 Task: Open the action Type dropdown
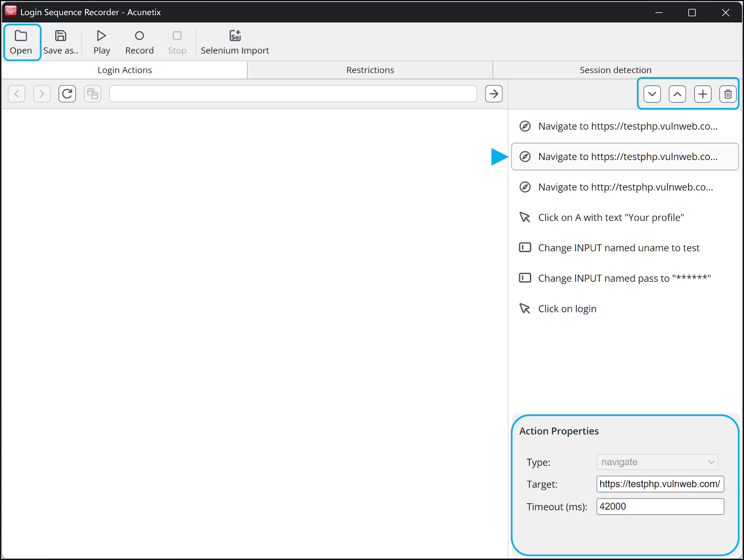(658, 462)
